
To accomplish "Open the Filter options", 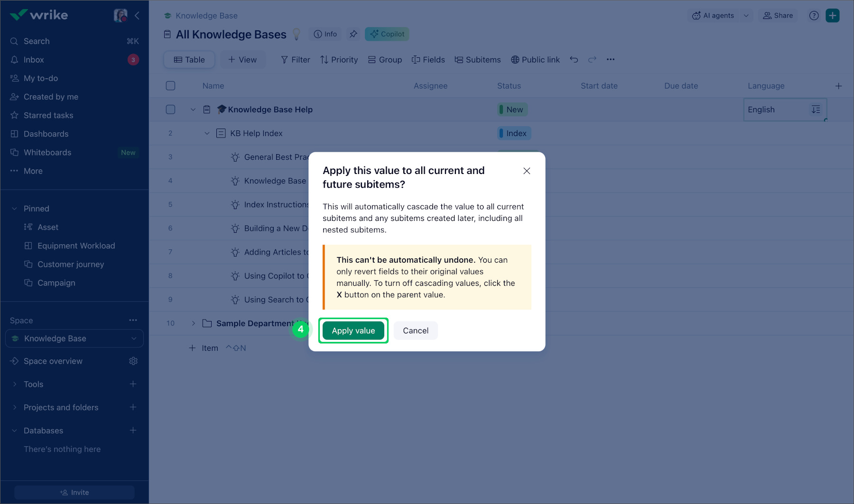I will 296,60.
